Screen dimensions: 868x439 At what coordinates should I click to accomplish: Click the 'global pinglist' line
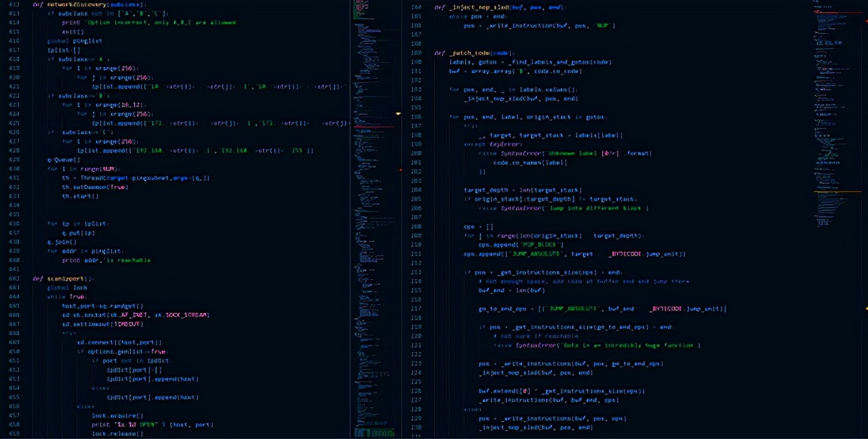pyautogui.click(x=75, y=41)
